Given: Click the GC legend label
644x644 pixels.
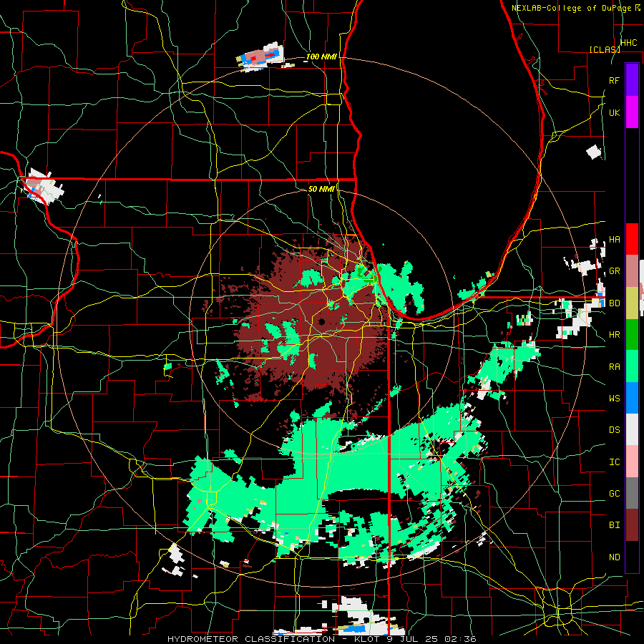Looking at the screenshot, I should pyautogui.click(x=615, y=493).
